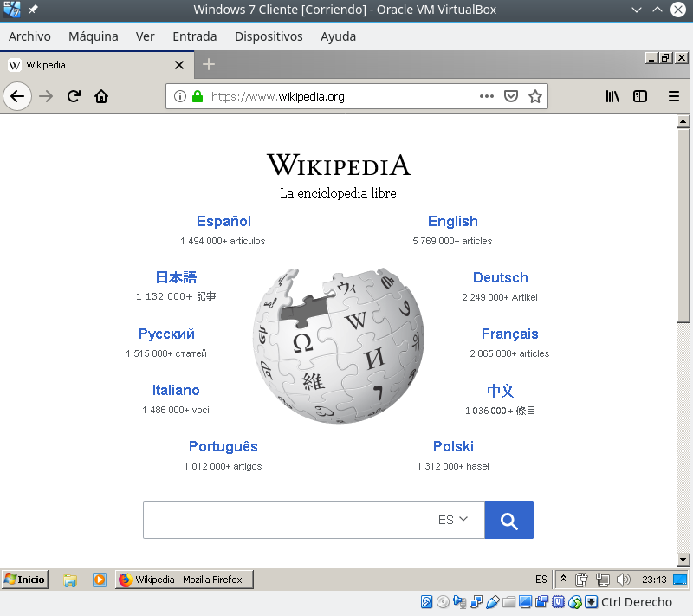Open the Entrada menu
This screenshot has width=693, height=616.
coord(194,36)
